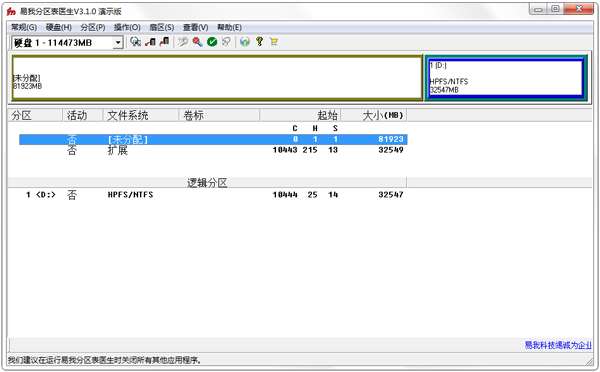This screenshot has width=600, height=372.
Task: Open the 易我科技 company link
Action: (x=558, y=345)
